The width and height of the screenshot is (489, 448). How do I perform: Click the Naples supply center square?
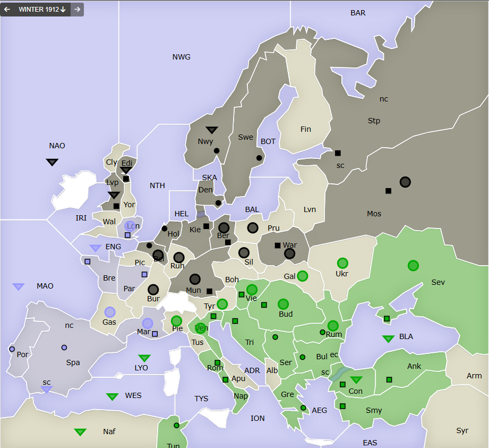pyautogui.click(x=226, y=379)
